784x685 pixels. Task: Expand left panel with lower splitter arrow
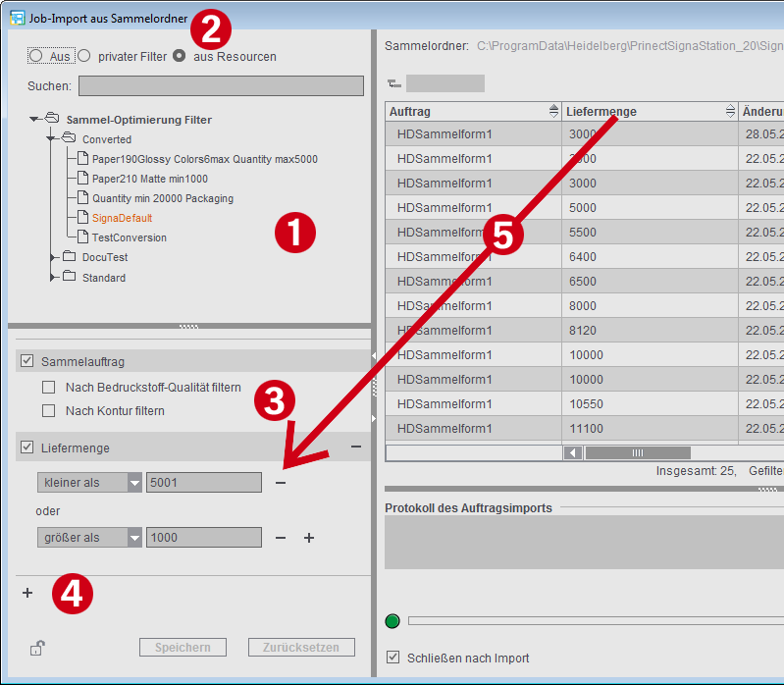pyautogui.click(x=374, y=418)
